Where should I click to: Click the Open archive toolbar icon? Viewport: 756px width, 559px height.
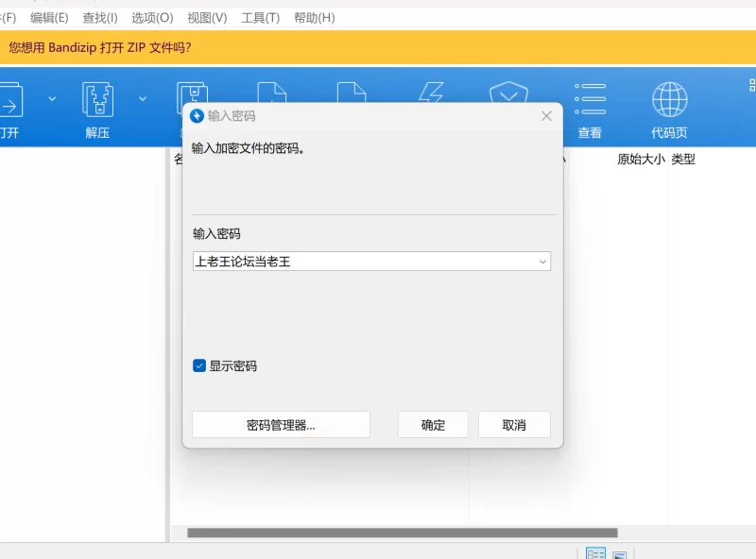[x=10, y=100]
